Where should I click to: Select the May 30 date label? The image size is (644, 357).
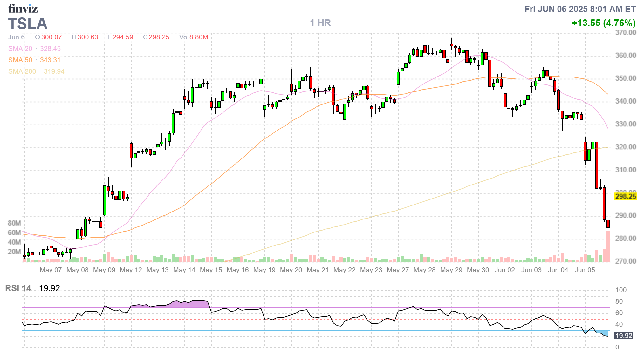tap(478, 270)
